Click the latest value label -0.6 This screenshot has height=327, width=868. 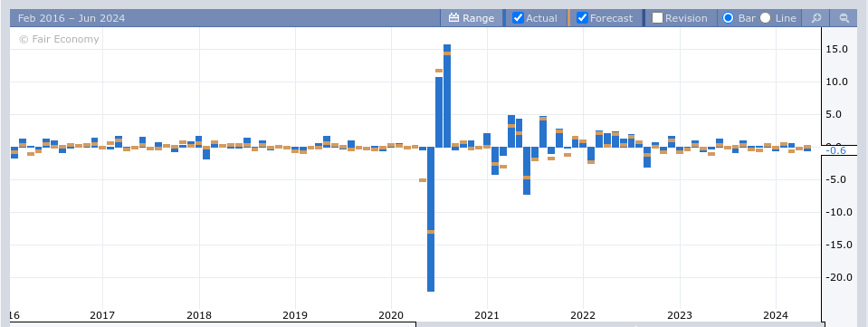click(x=835, y=150)
